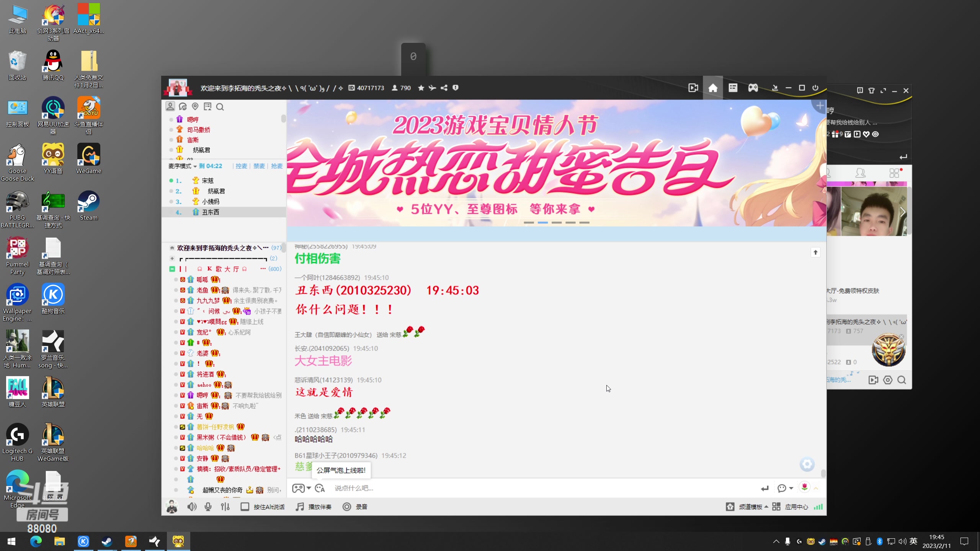Click the 抢麦 button
Viewport: 980px width, 551px height.
(277, 166)
